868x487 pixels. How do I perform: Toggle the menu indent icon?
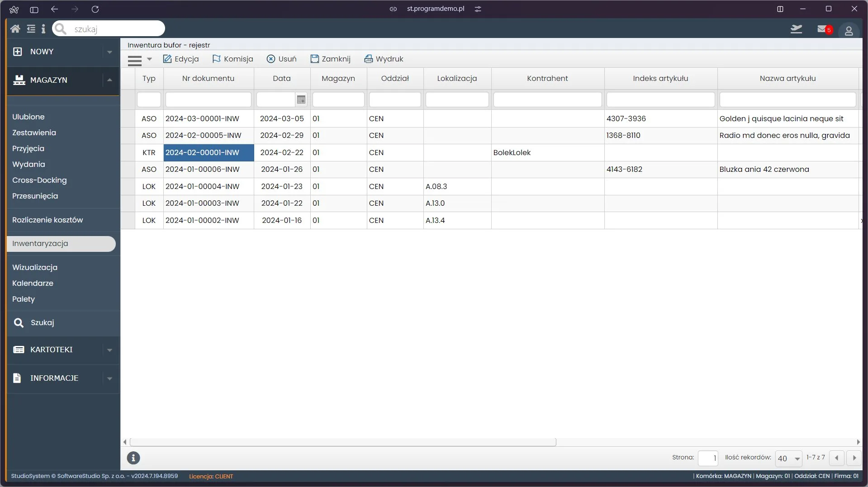pos(31,29)
